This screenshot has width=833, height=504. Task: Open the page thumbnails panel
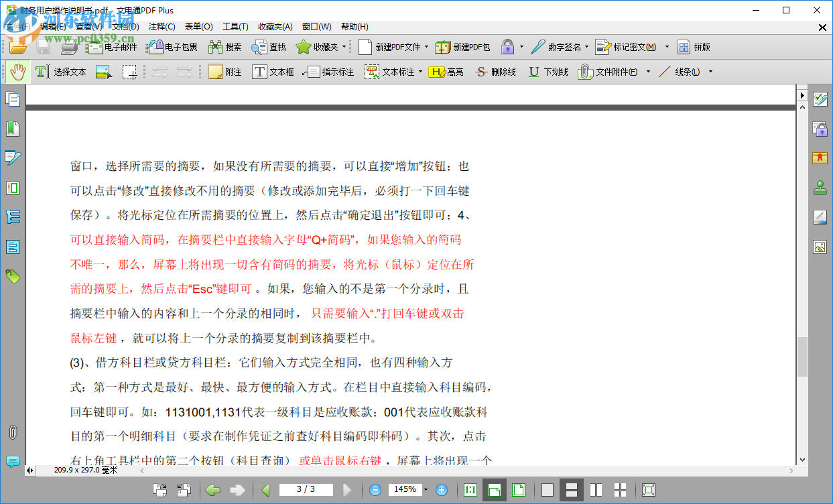pos(13,99)
